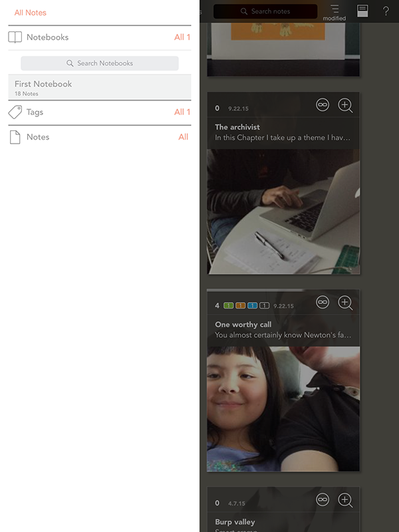Click The archivist laptop photo thumbnail
Screen dimensions: 399x532
pyautogui.click(x=283, y=211)
